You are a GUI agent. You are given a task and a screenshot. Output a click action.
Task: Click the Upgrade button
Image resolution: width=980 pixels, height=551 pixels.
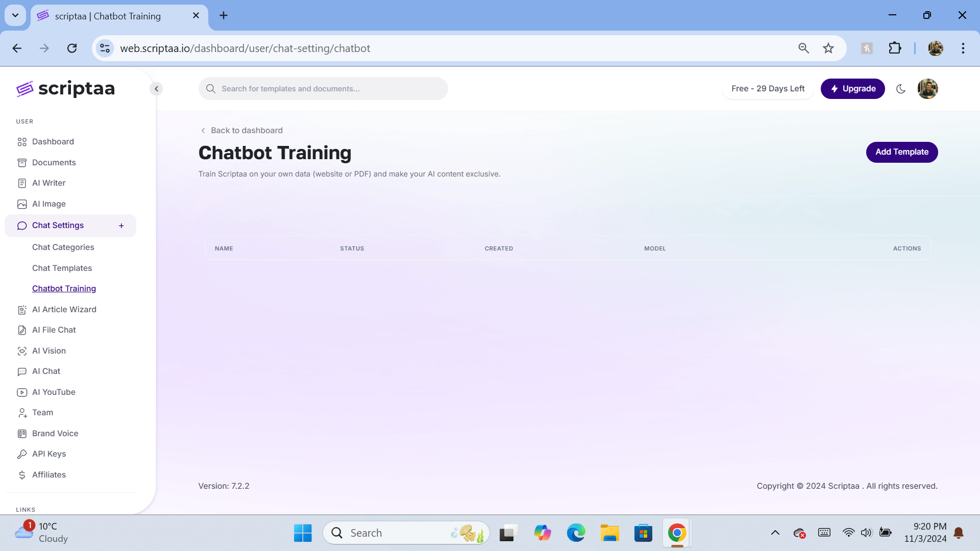pyautogui.click(x=852, y=89)
